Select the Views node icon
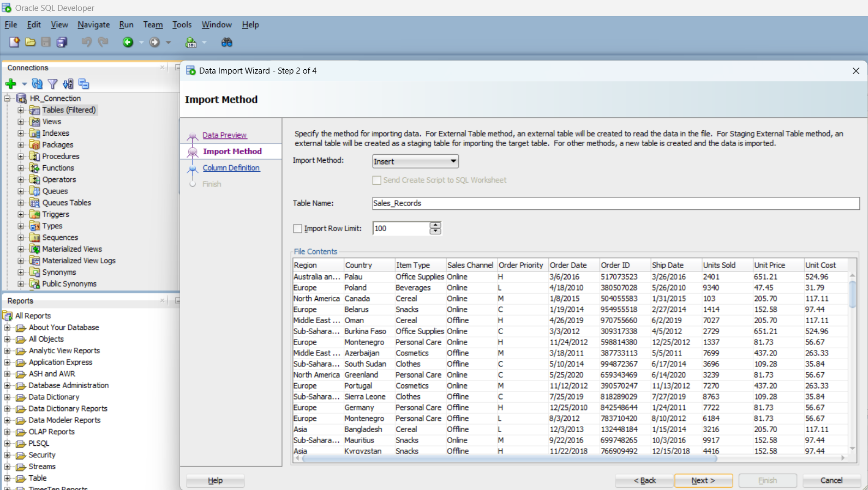This screenshot has width=868, height=490. 34,122
